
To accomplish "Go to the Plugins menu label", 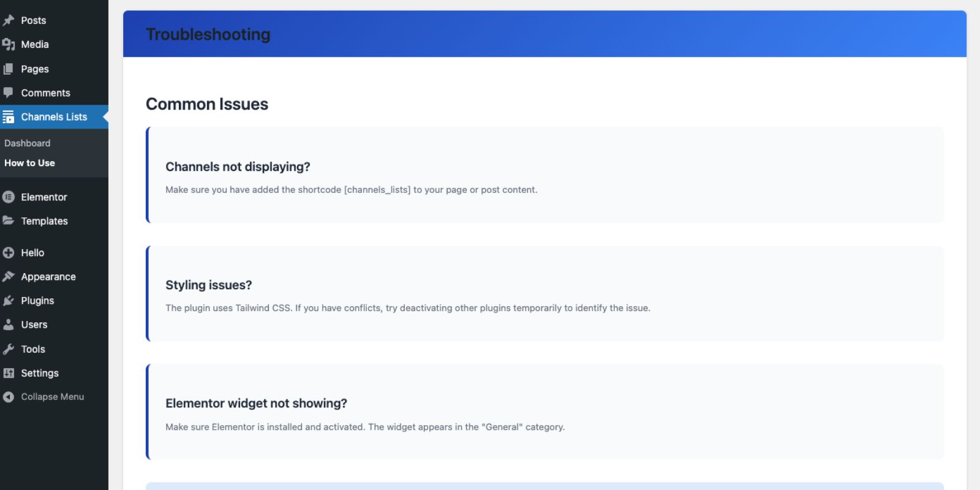I will coord(37,301).
